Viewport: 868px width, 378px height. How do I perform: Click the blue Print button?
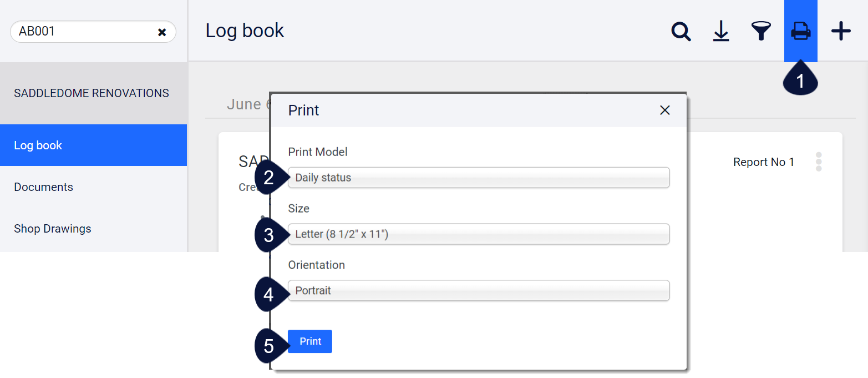click(310, 341)
